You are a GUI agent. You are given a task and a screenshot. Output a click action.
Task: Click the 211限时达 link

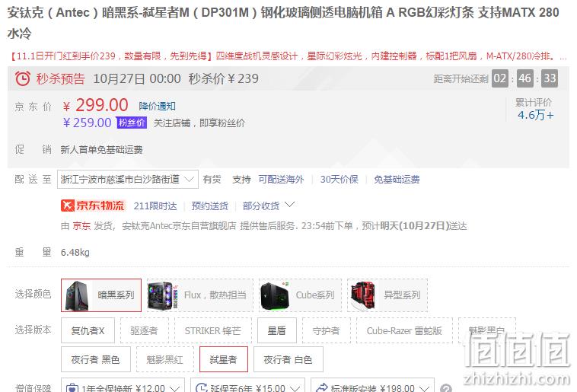click(x=155, y=206)
